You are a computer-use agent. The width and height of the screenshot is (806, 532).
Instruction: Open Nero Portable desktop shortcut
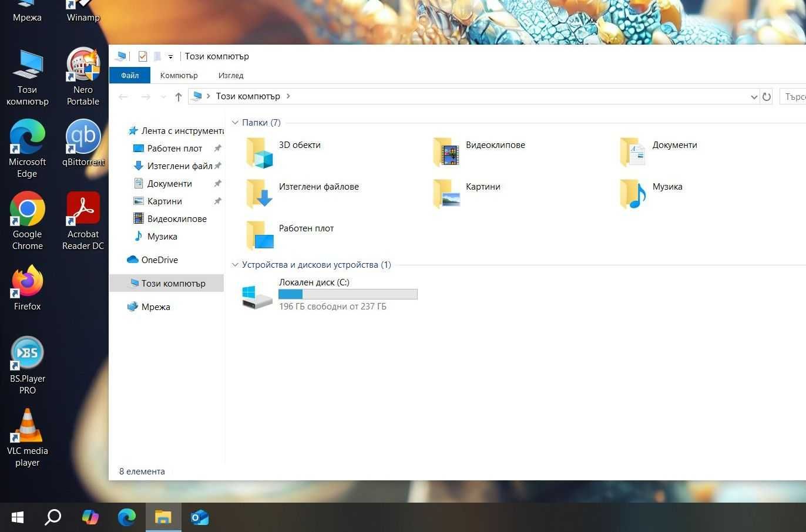[x=83, y=77]
